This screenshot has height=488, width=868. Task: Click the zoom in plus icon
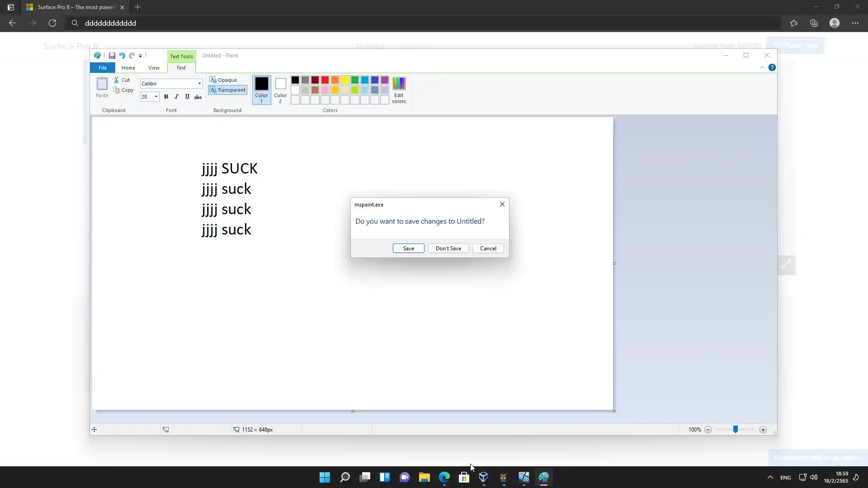763,430
